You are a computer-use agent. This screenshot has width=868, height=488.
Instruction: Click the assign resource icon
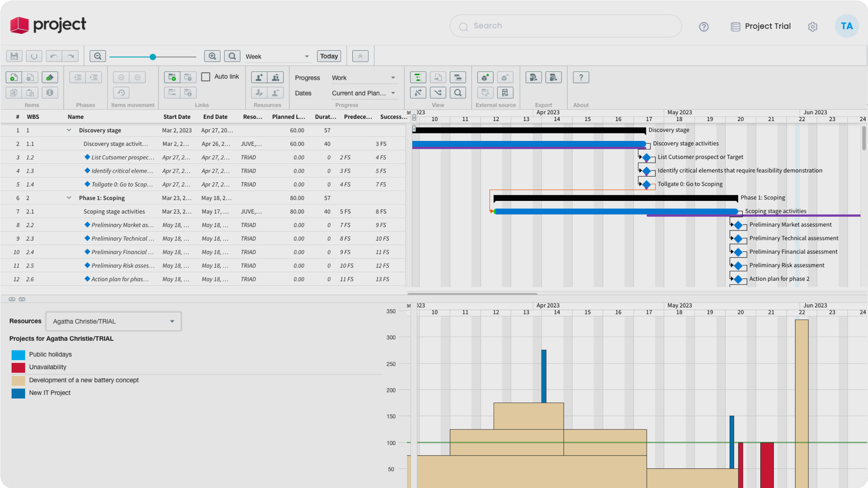259,77
